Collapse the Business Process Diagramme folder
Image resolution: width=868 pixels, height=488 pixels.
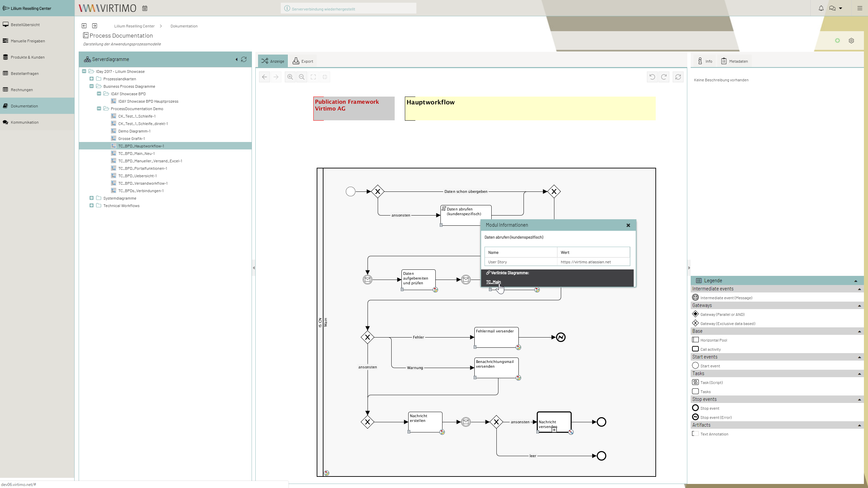click(92, 86)
